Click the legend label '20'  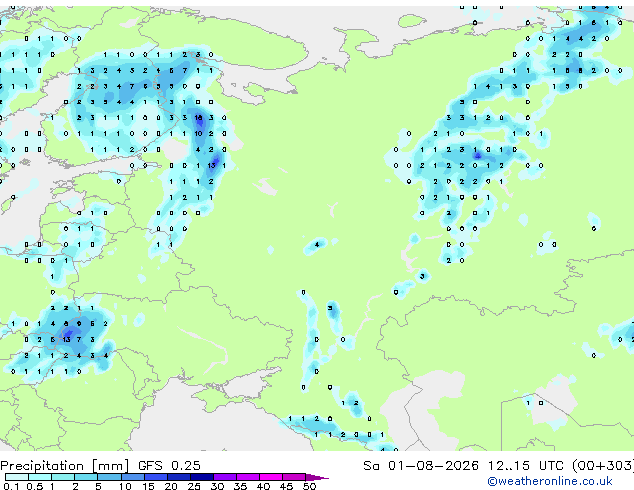click(x=171, y=486)
